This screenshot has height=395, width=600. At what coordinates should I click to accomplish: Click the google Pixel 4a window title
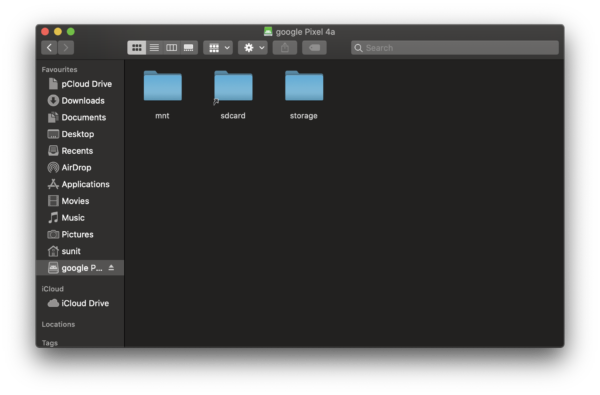pyautogui.click(x=305, y=32)
